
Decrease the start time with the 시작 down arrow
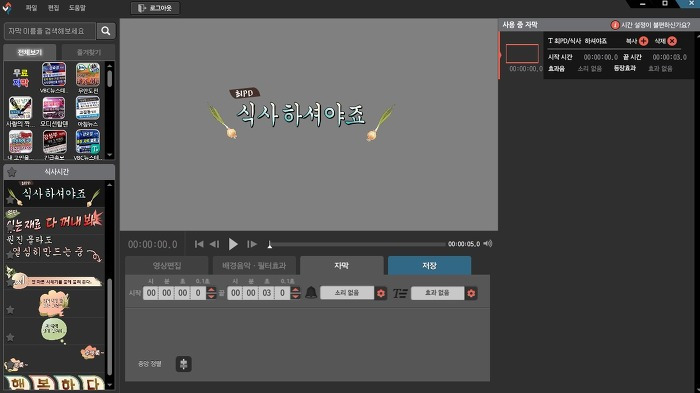click(x=211, y=296)
